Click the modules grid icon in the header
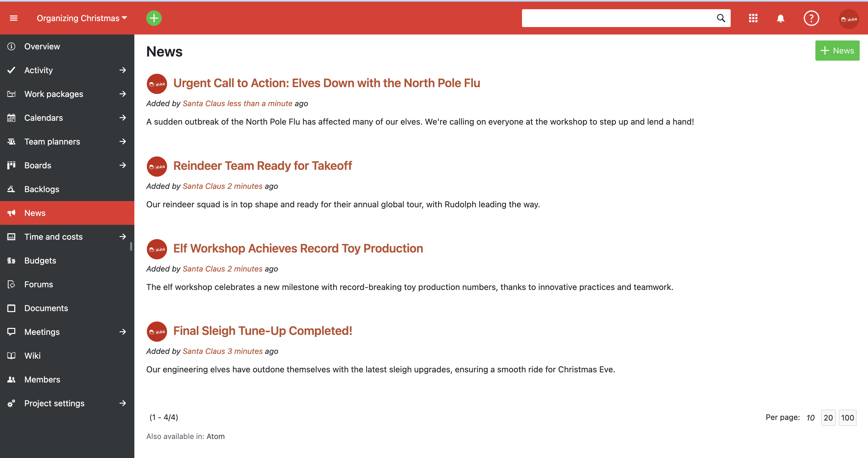 [753, 18]
